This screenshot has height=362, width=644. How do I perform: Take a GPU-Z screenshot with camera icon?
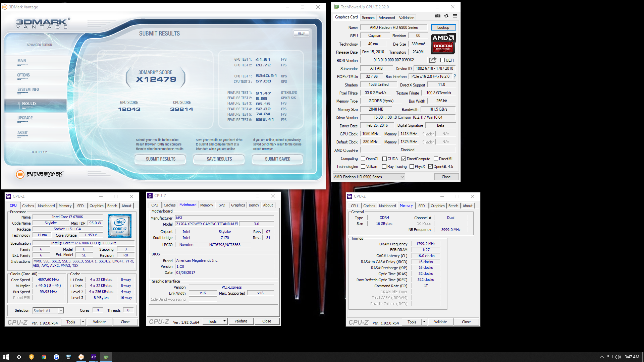click(x=438, y=16)
